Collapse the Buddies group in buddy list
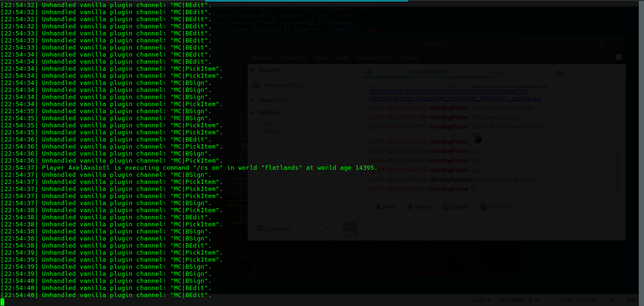The width and height of the screenshot is (644, 306). 253,113
